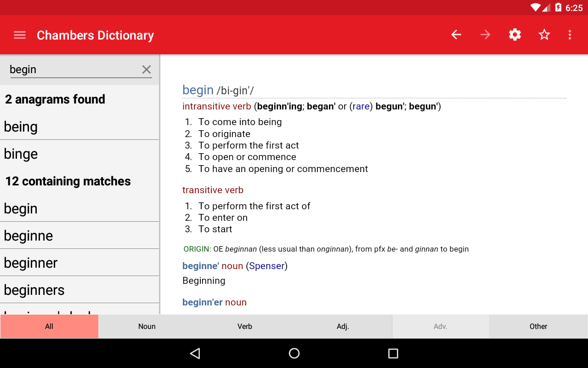
Task: Click definition 'To originate'
Action: point(225,134)
